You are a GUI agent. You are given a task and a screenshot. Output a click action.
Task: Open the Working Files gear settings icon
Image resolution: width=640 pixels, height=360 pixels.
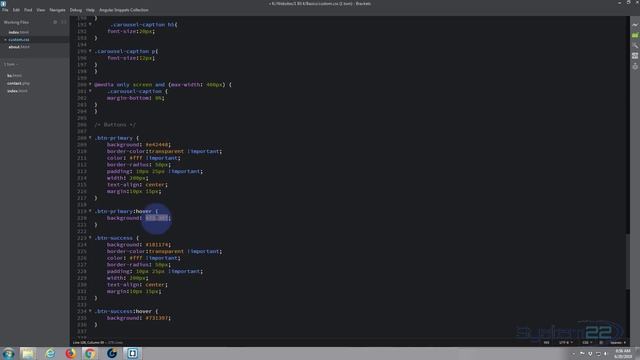pyautogui.click(x=55, y=22)
